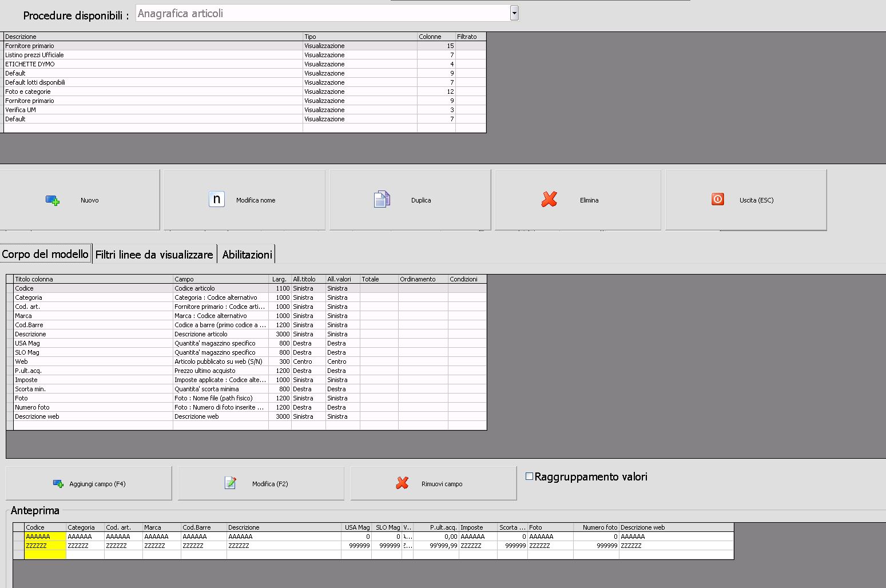Switch to the Corpo del modello tab
The height and width of the screenshot is (588, 886).
coord(45,254)
